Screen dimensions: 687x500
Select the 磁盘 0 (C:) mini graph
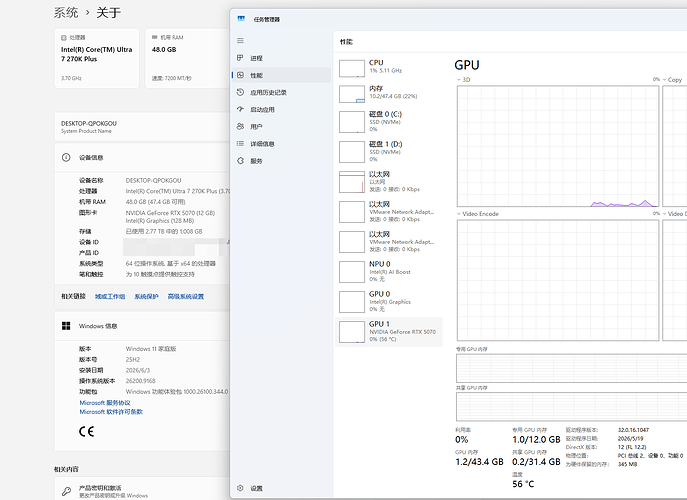point(352,122)
